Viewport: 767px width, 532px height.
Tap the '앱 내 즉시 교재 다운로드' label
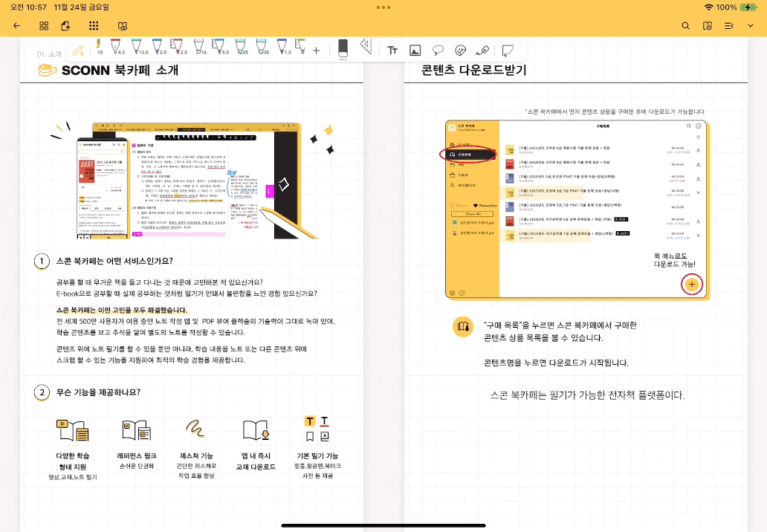click(256, 461)
